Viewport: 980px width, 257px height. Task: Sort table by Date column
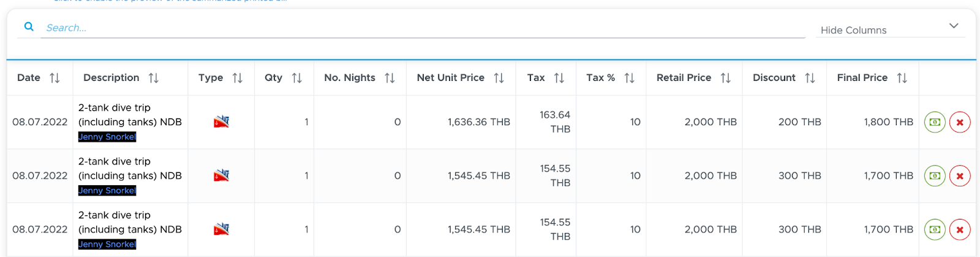[x=55, y=78]
